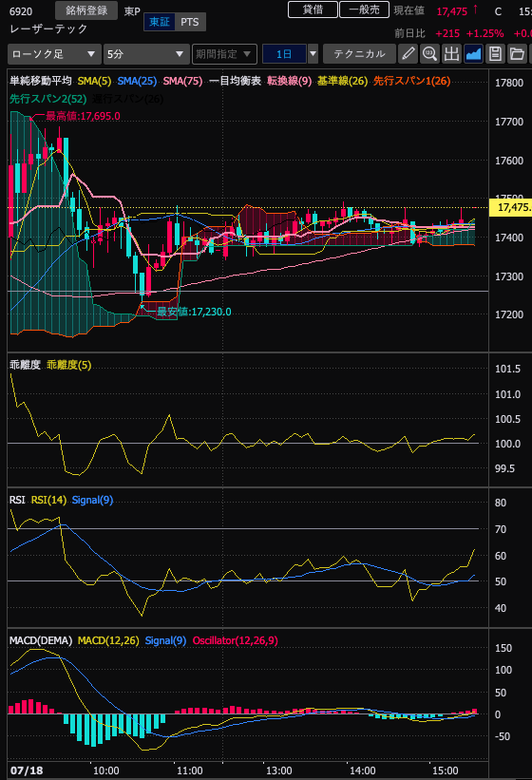Toggle the SMA(25) legend entry
The height and width of the screenshot is (780, 532).
click(137, 81)
